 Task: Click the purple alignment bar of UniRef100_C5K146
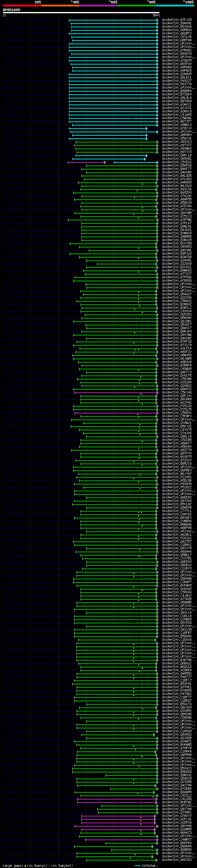tap(116, 393)
